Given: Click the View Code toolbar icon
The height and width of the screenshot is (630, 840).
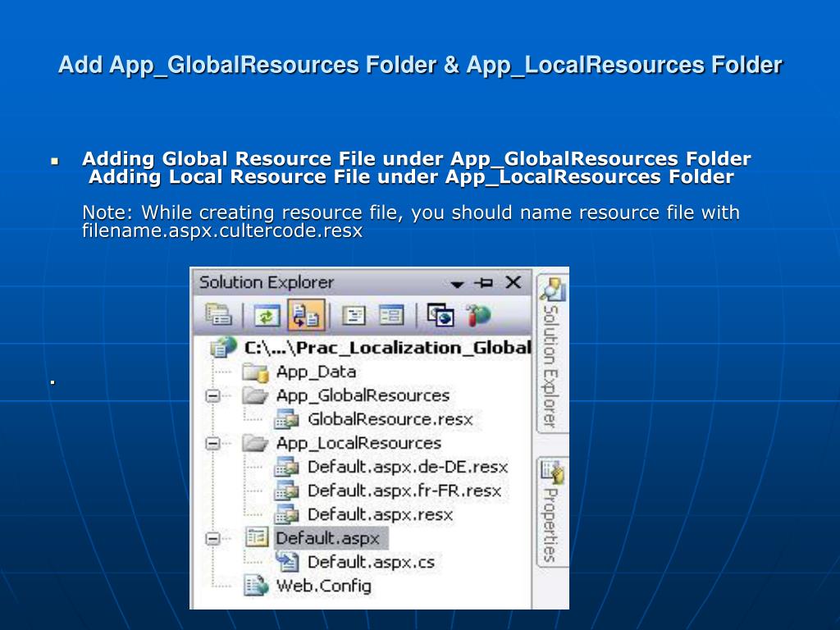Looking at the screenshot, I should pyautogui.click(x=354, y=315).
